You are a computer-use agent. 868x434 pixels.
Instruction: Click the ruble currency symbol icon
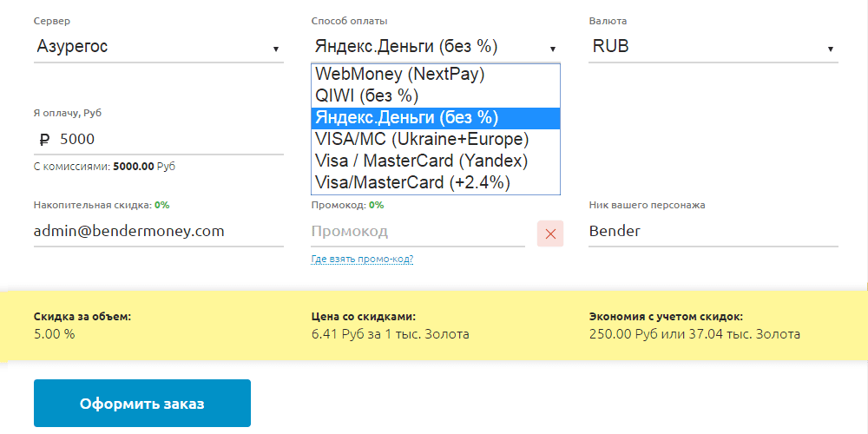(x=44, y=139)
